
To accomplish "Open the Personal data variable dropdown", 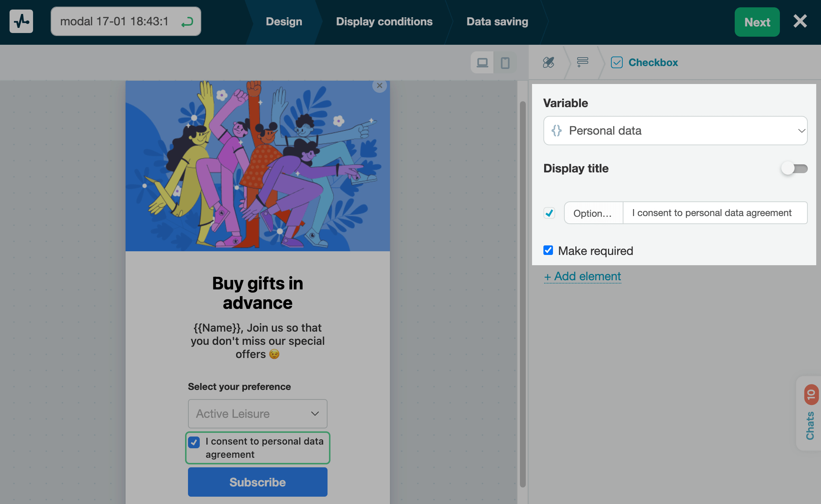I will click(675, 131).
